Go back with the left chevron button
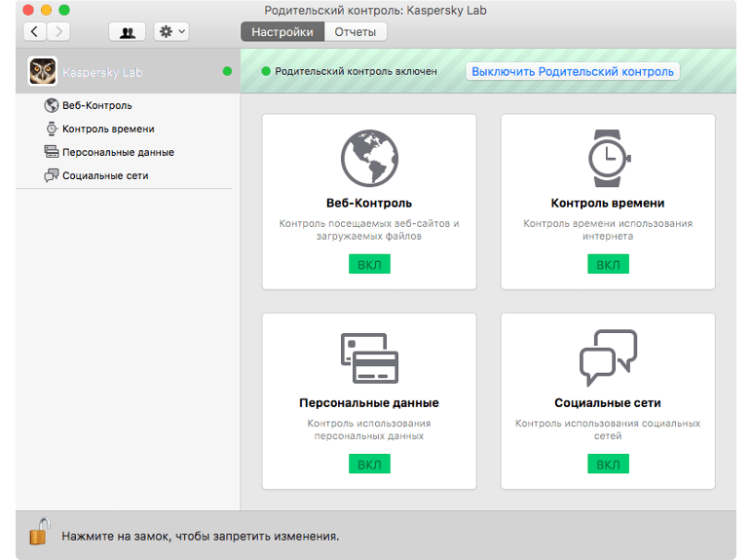This screenshot has width=752, height=560. 34,31
